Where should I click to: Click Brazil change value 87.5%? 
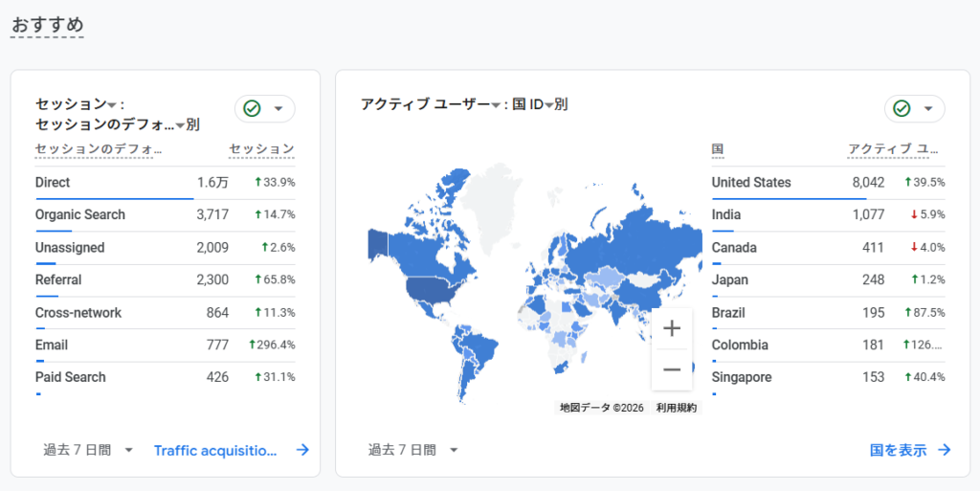(924, 312)
